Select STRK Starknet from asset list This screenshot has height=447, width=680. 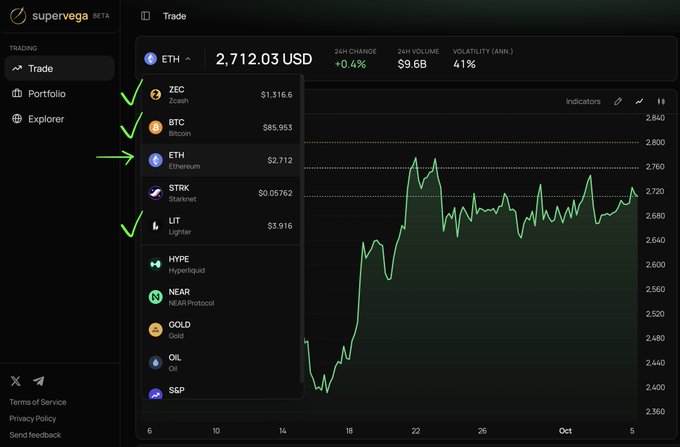pos(221,193)
